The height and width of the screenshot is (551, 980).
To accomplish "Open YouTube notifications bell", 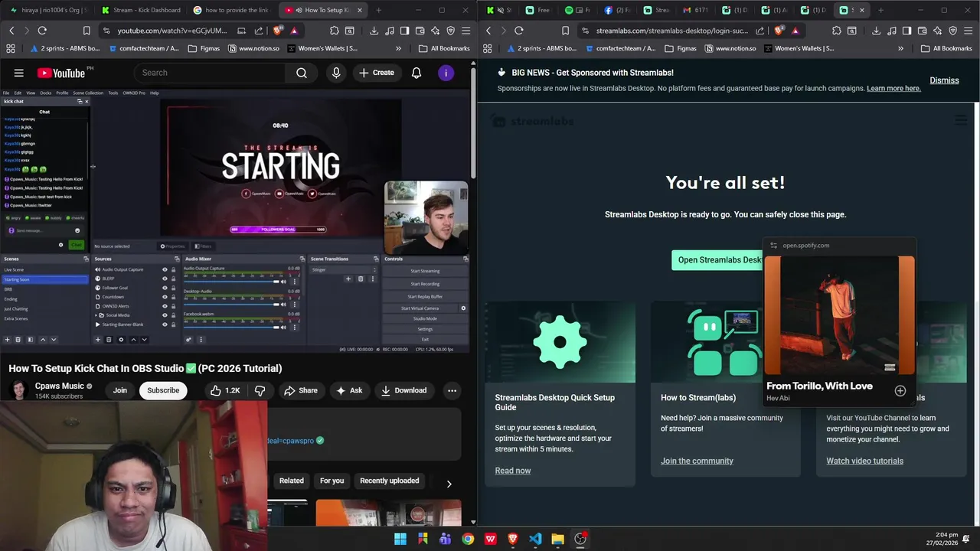I will point(416,73).
